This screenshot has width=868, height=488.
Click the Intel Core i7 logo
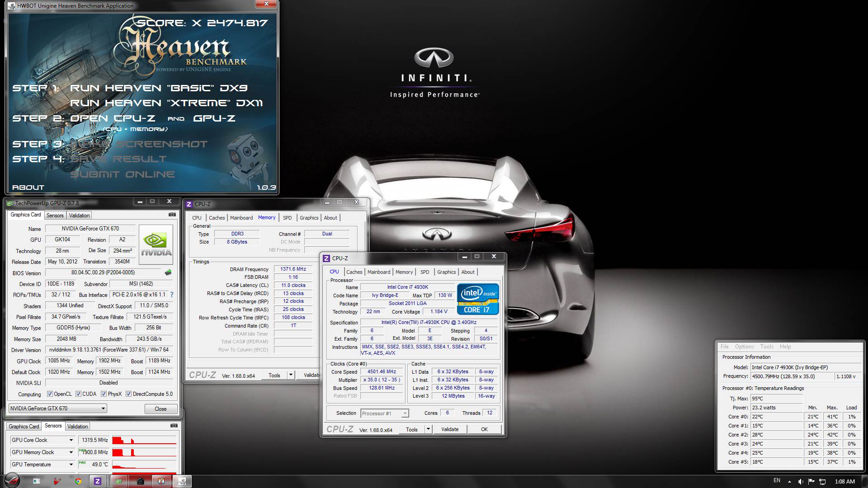(478, 299)
